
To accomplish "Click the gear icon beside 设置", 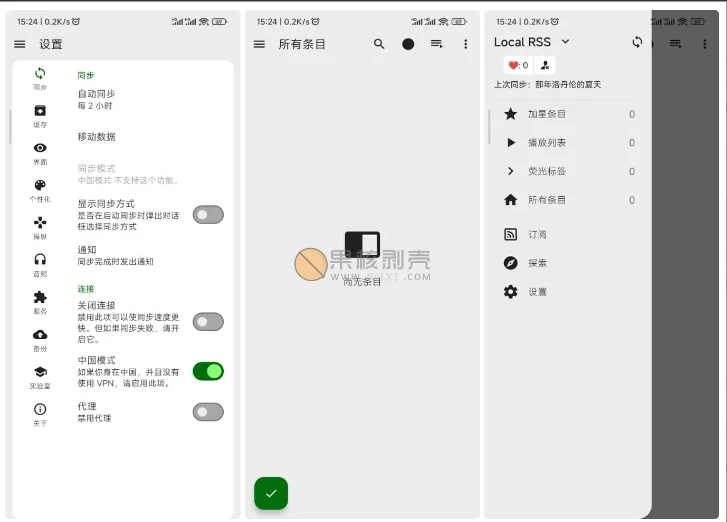I will pos(510,292).
